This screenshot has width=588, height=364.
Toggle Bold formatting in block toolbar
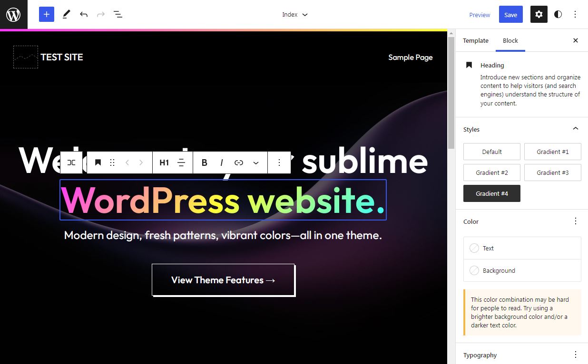click(205, 163)
